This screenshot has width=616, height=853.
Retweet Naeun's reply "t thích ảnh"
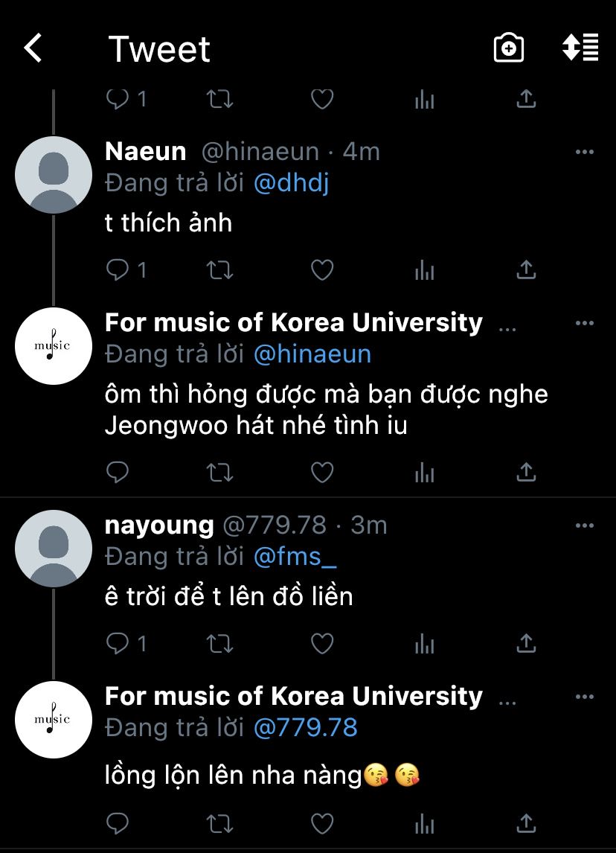coord(219,270)
